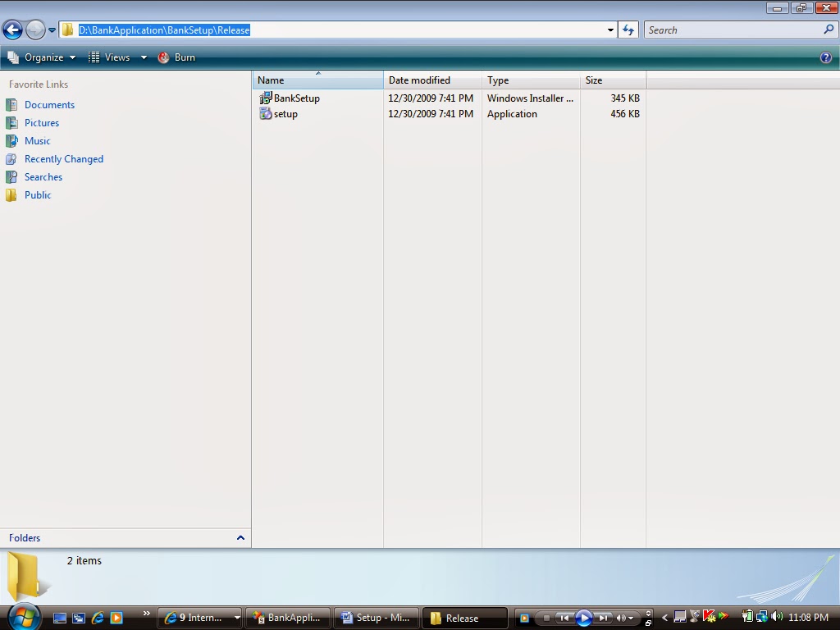The height and width of the screenshot is (630, 840).
Task: Open the Public favorite link
Action: pyautogui.click(x=38, y=195)
